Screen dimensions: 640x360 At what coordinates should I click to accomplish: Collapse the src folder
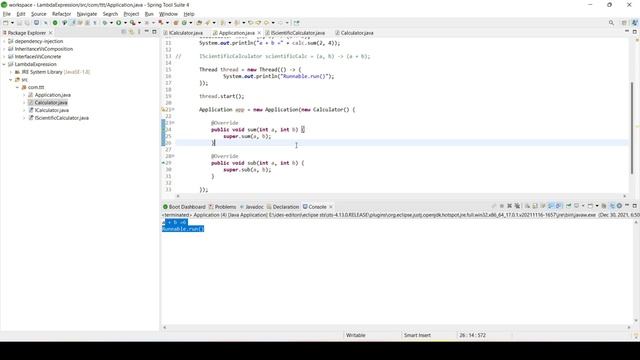pos(11,80)
